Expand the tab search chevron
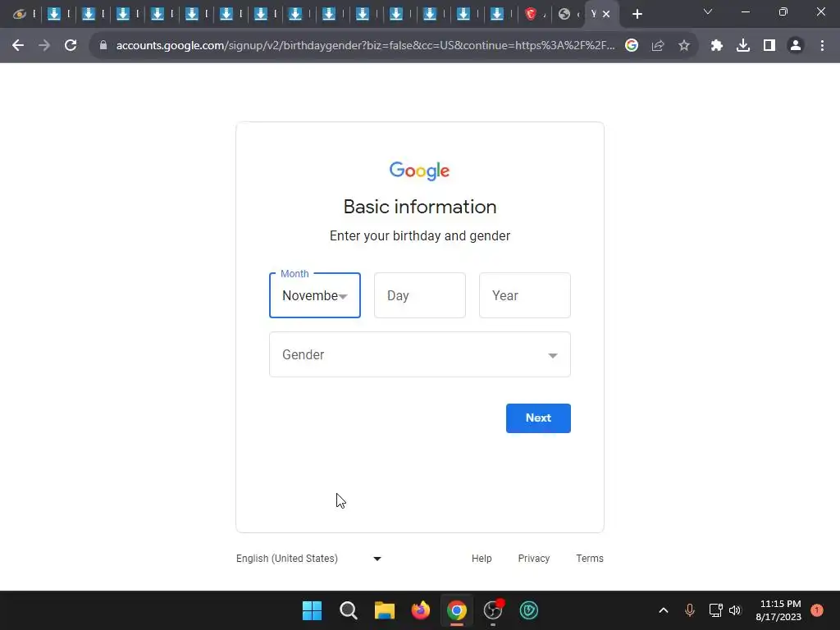 (x=708, y=11)
